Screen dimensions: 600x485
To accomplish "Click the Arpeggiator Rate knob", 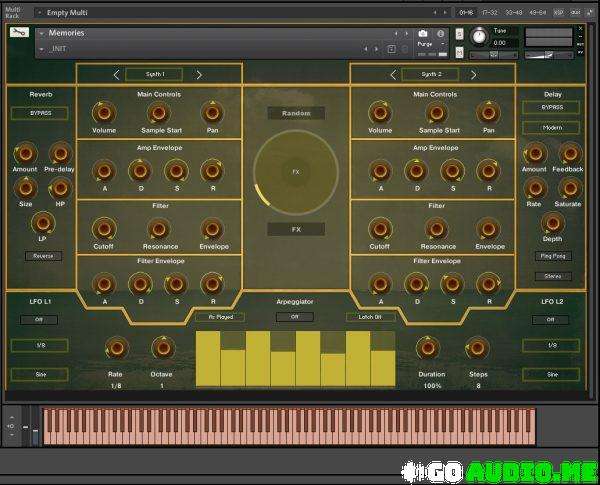I will pyautogui.click(x=116, y=348).
